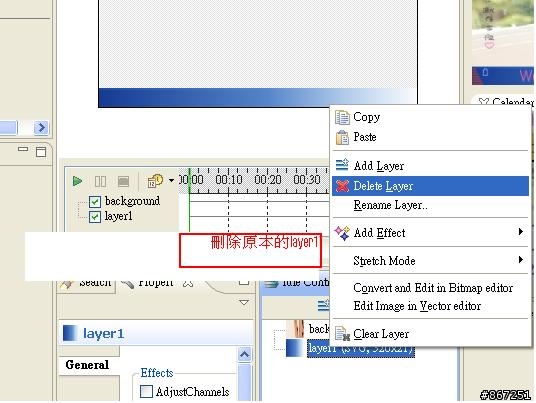Expand the dropdown arrow beside clock icon

coord(171,180)
